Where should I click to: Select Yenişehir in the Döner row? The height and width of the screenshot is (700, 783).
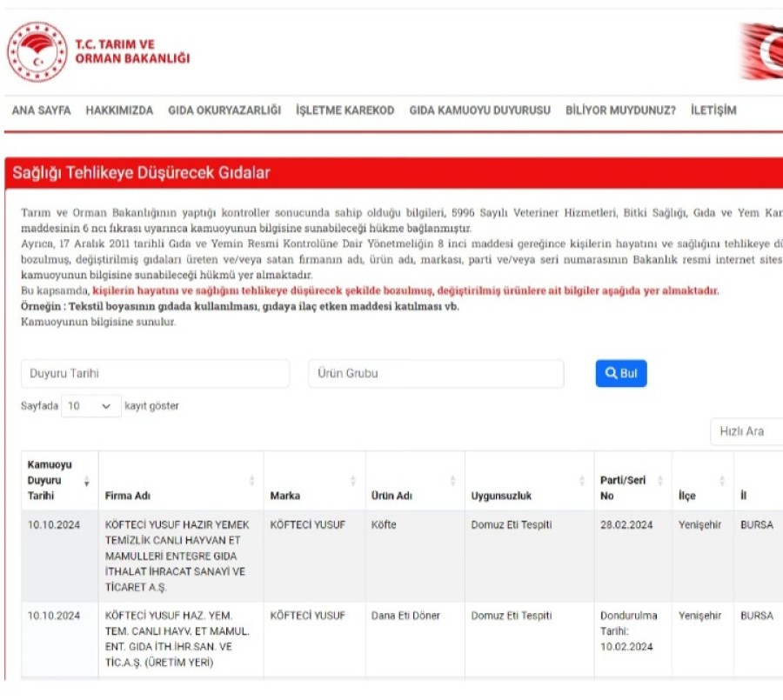coord(699,616)
